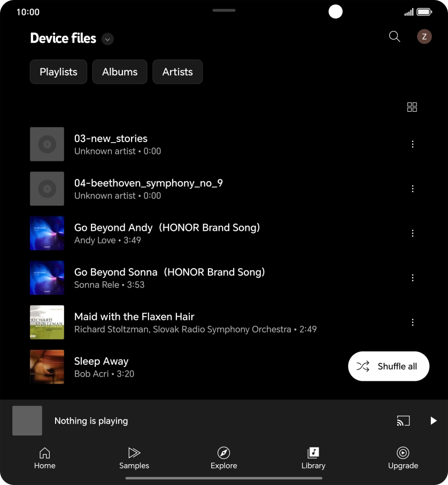The width and height of the screenshot is (448, 485).
Task: Tap the Cast icon to connect device
Action: tap(404, 420)
